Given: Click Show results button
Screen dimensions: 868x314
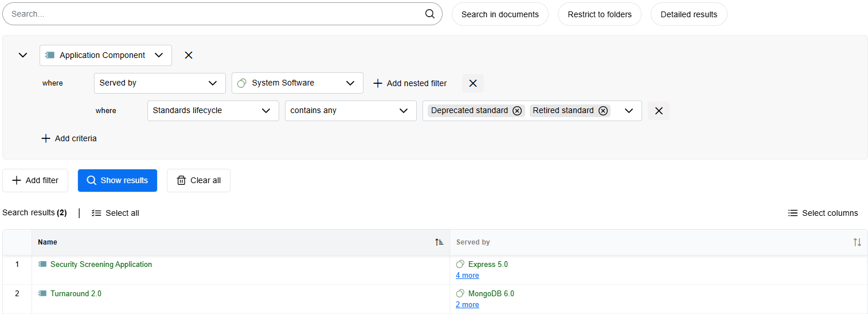Looking at the screenshot, I should [x=118, y=180].
